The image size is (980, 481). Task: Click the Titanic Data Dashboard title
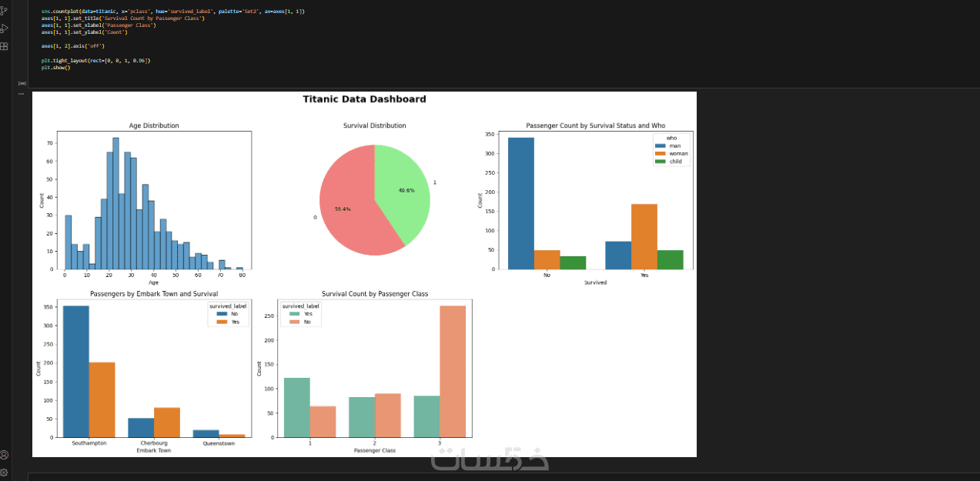tap(364, 99)
